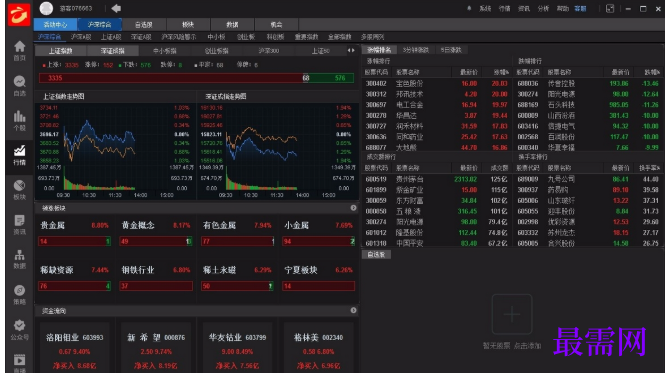The height and width of the screenshot is (373, 665).
Task: Click the index tab scroll arrows
Action: coord(351,50)
